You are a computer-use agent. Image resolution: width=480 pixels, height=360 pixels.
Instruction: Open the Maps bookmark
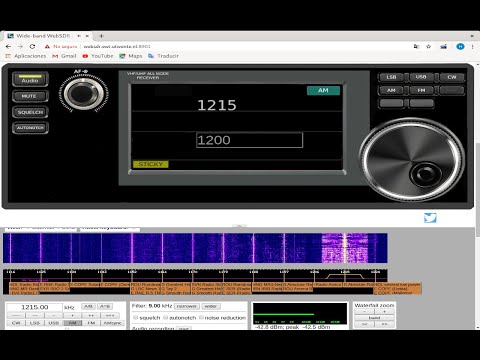131,56
